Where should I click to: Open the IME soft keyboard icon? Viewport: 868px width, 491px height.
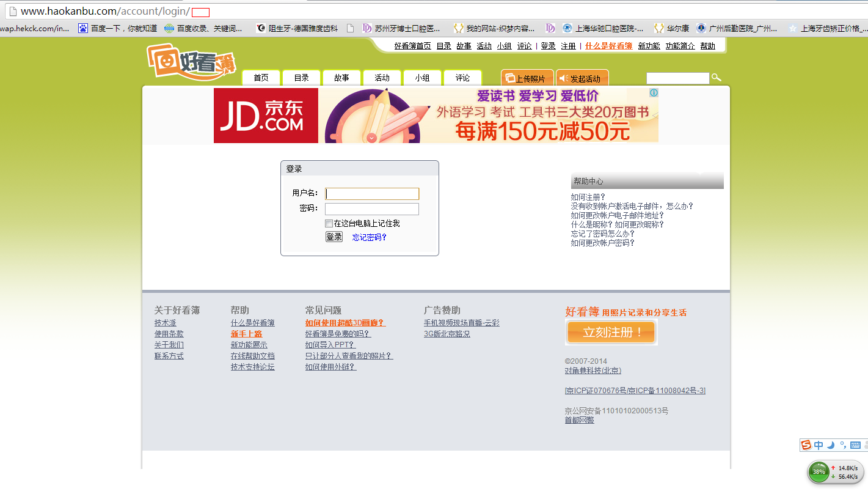855,445
